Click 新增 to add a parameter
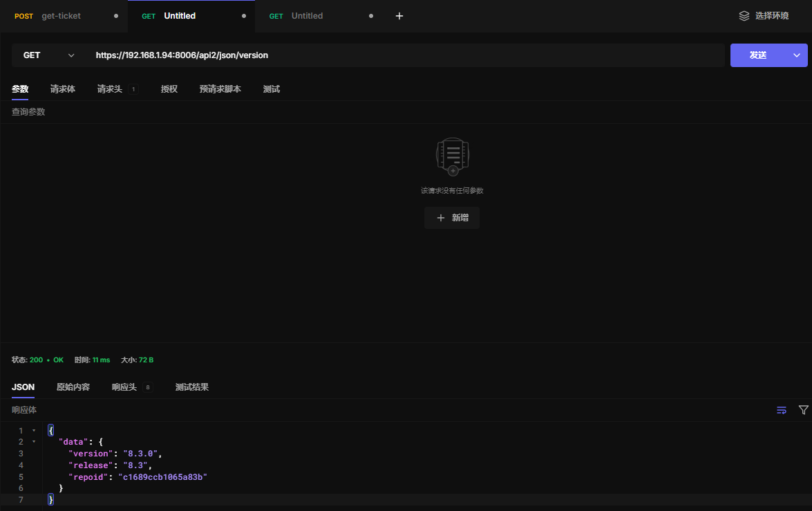The width and height of the screenshot is (812, 511). (452, 218)
